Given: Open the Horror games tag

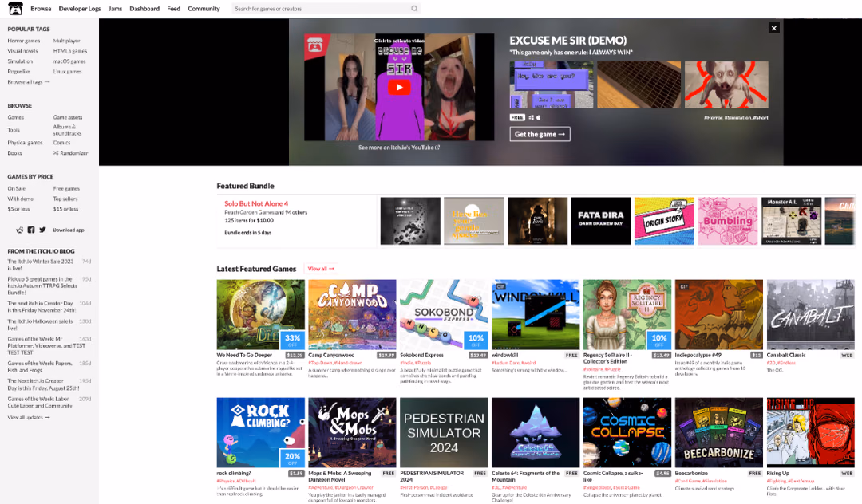Looking at the screenshot, I should (24, 41).
